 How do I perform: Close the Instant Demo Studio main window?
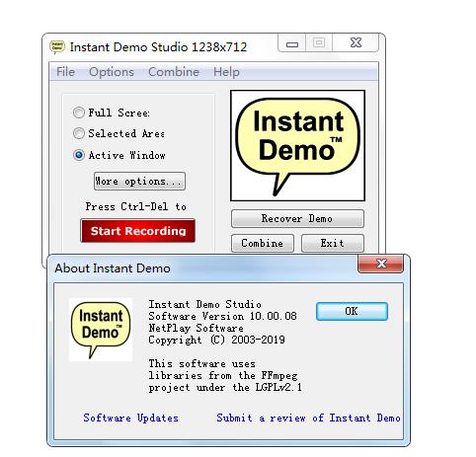356,42
